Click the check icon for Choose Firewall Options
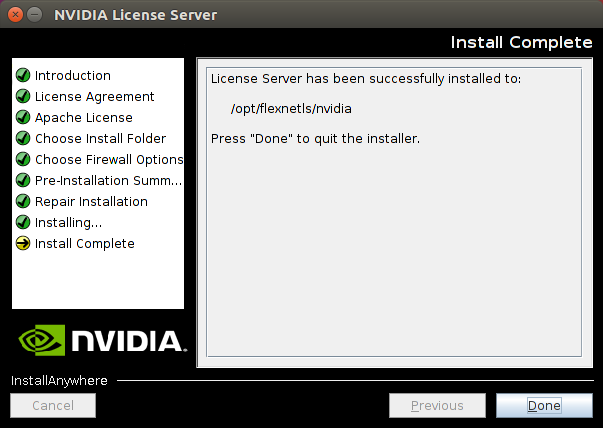The width and height of the screenshot is (603, 428). point(23,160)
